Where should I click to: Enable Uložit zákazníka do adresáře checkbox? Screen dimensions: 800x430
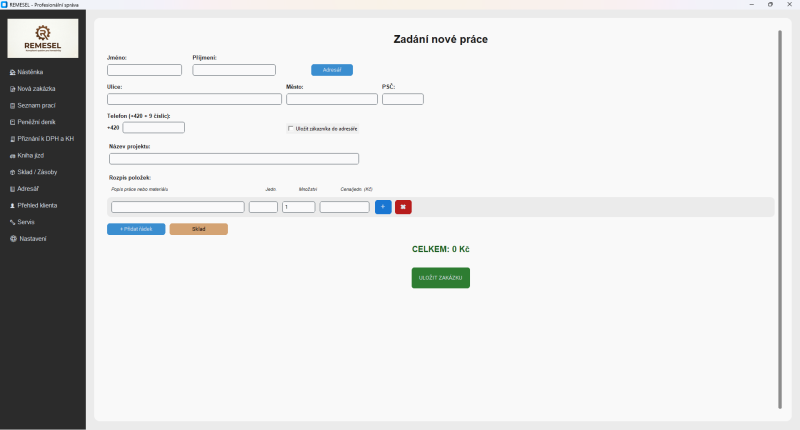pos(290,129)
